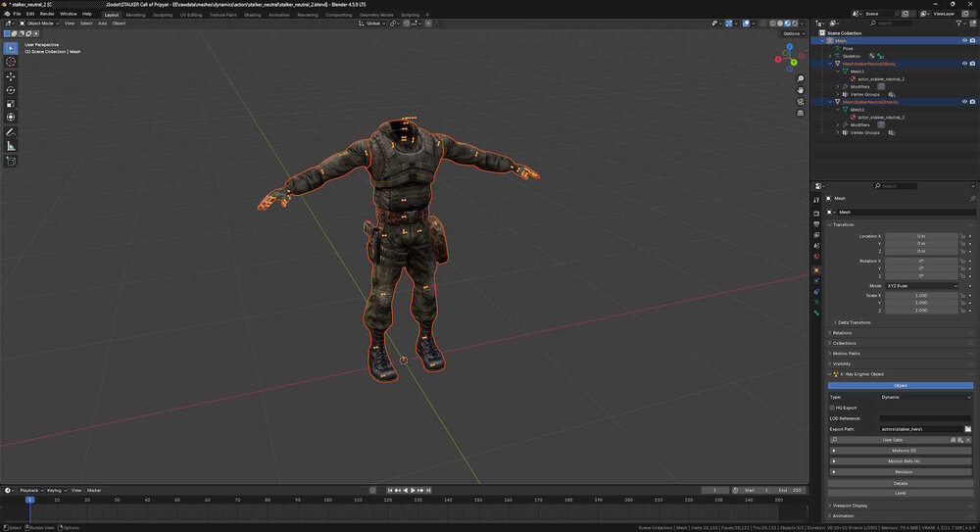
Task: Expand the Viewport Display panel
Action: coord(850,506)
